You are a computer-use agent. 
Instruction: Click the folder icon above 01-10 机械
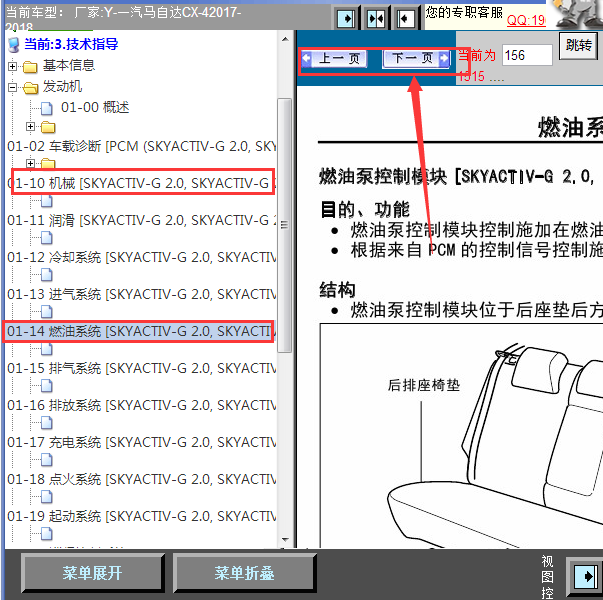(48, 163)
